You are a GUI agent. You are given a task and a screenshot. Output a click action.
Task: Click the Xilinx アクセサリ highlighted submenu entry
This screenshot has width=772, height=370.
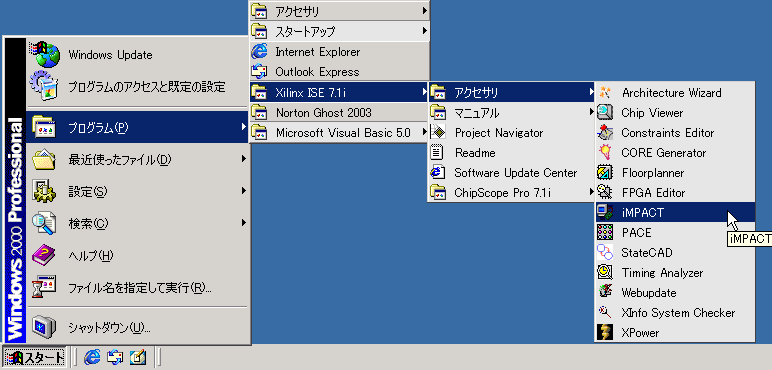[512, 92]
